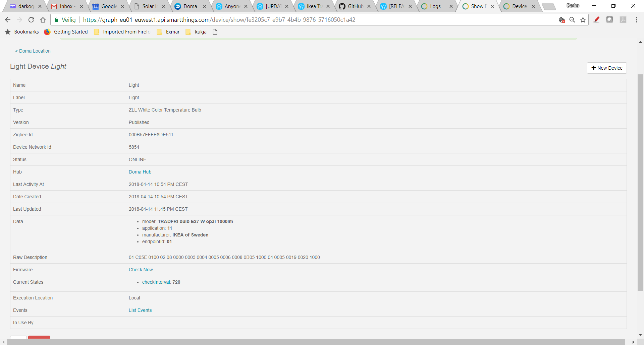Go back to the previous page
Screen dimensions: 644x345
[x=8, y=20]
